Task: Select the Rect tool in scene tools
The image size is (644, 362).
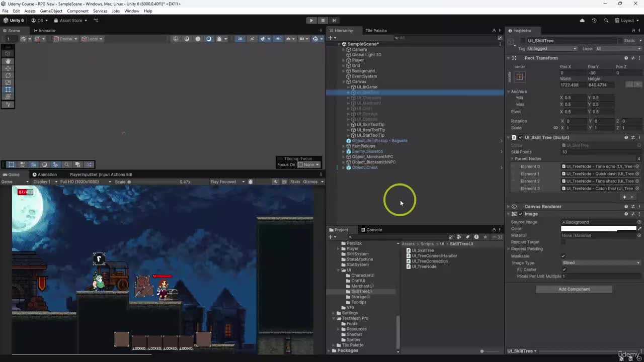Action: tap(8, 89)
